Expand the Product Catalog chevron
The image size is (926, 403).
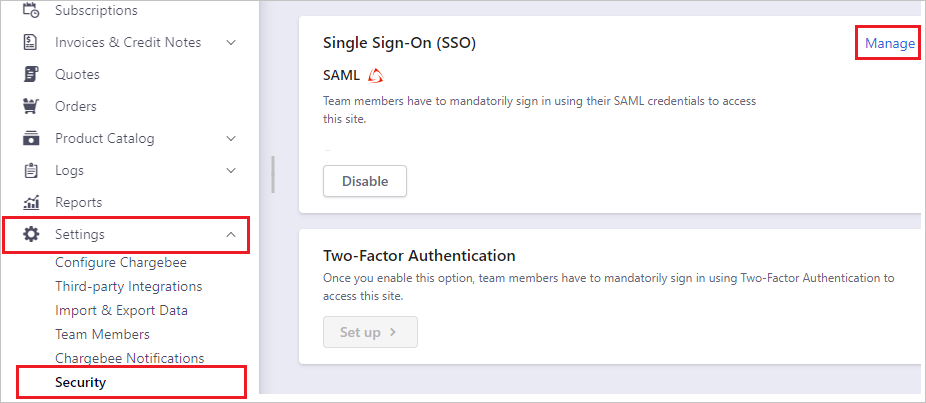[x=231, y=139]
